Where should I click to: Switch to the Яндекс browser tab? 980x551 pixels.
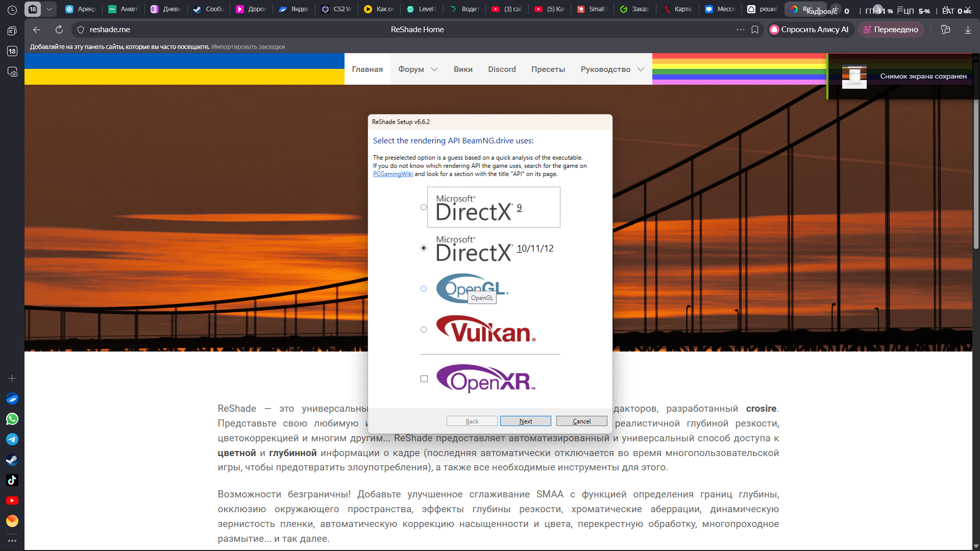[295, 9]
